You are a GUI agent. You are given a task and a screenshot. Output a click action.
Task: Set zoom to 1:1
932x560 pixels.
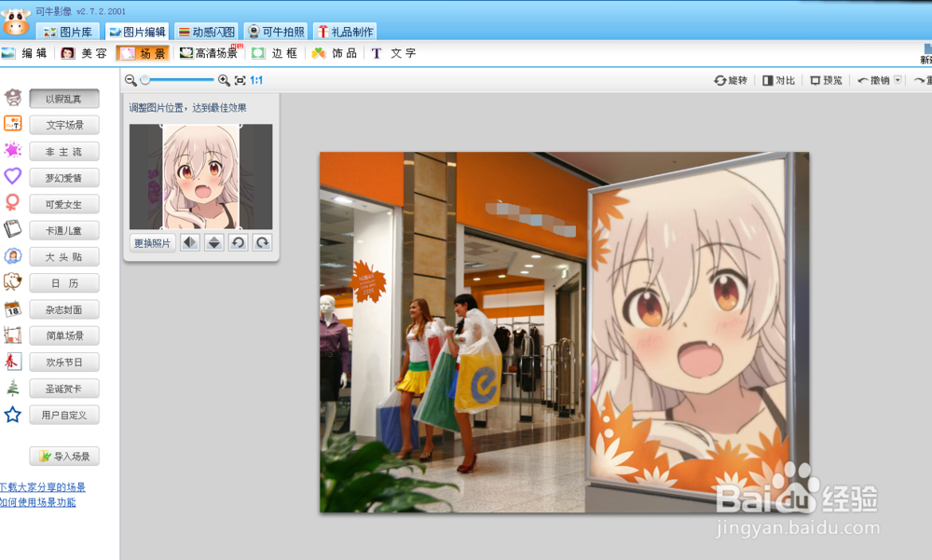(x=256, y=80)
